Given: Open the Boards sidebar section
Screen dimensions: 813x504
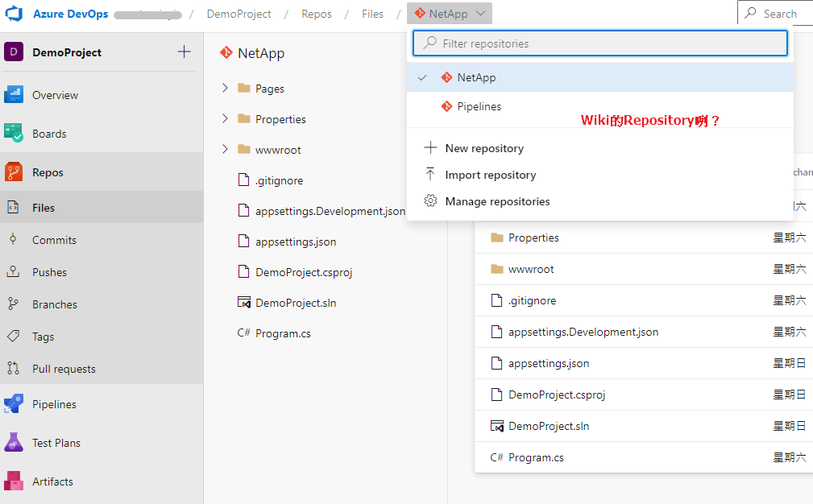Looking at the screenshot, I should click(x=102, y=134).
